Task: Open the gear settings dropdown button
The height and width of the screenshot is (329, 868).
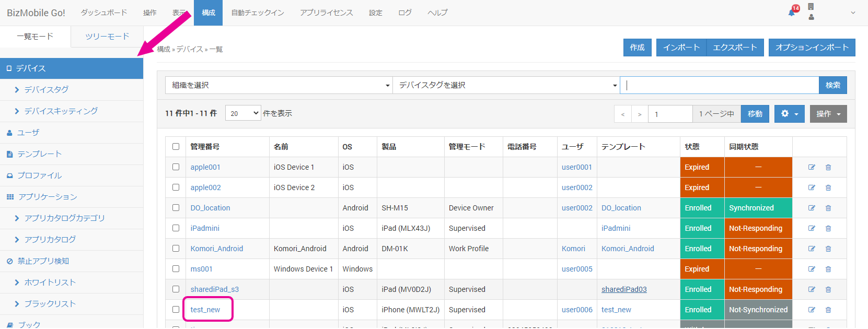Action: [x=789, y=114]
